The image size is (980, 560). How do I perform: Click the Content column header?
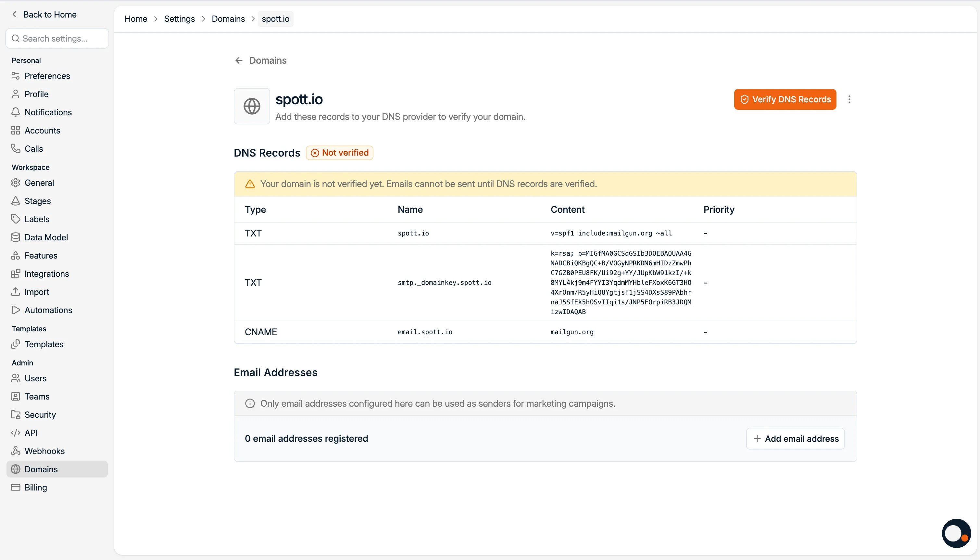(x=568, y=210)
